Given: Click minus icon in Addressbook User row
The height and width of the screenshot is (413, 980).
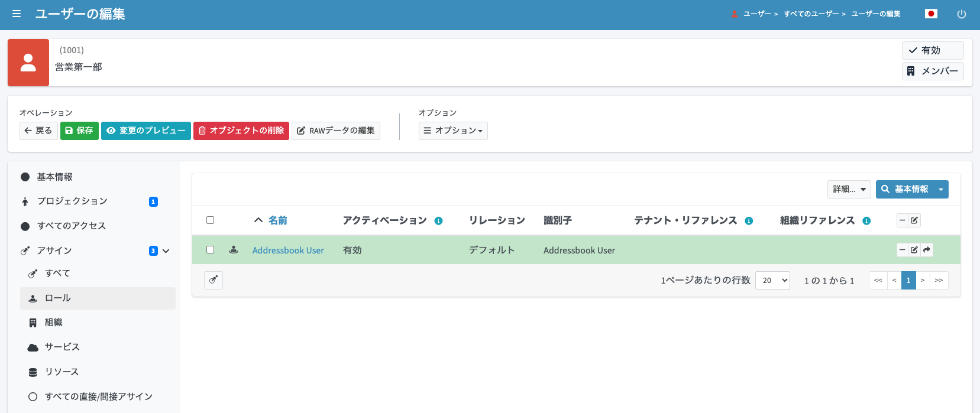Looking at the screenshot, I should (903, 250).
